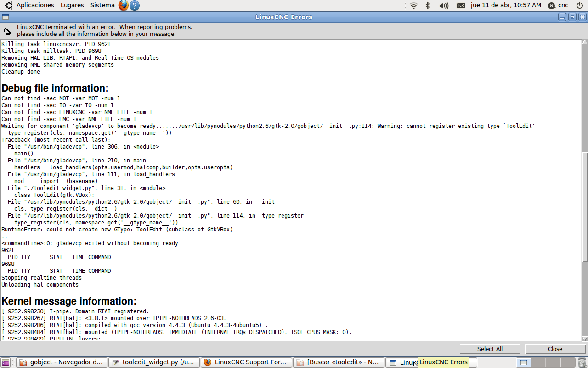Open the Lugares menu

tap(72, 5)
